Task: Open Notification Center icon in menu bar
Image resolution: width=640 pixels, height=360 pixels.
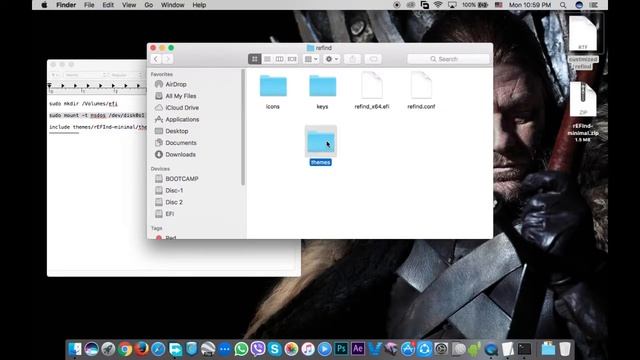Action: 594,5
